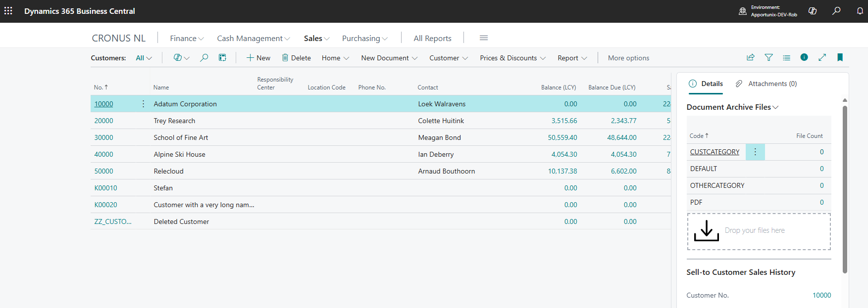This screenshot has height=308, width=868.
Task: Expand the Purchasing menu
Action: pyautogui.click(x=365, y=38)
